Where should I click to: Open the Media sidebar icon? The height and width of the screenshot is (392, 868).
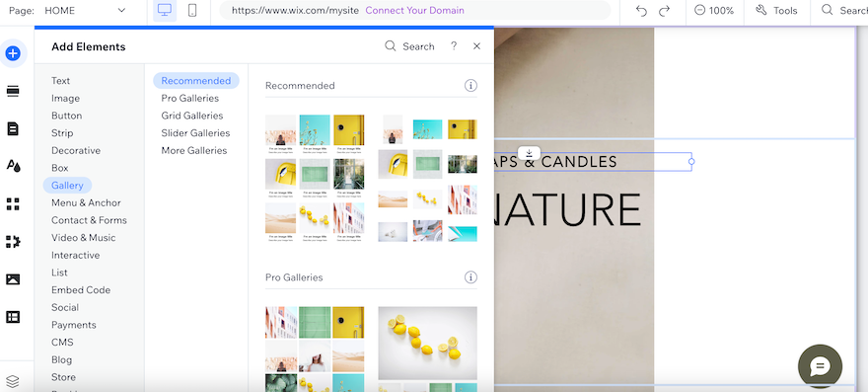13,278
